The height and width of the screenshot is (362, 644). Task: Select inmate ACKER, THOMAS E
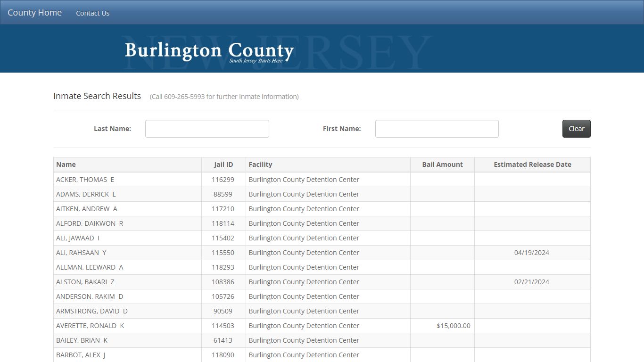85,180
